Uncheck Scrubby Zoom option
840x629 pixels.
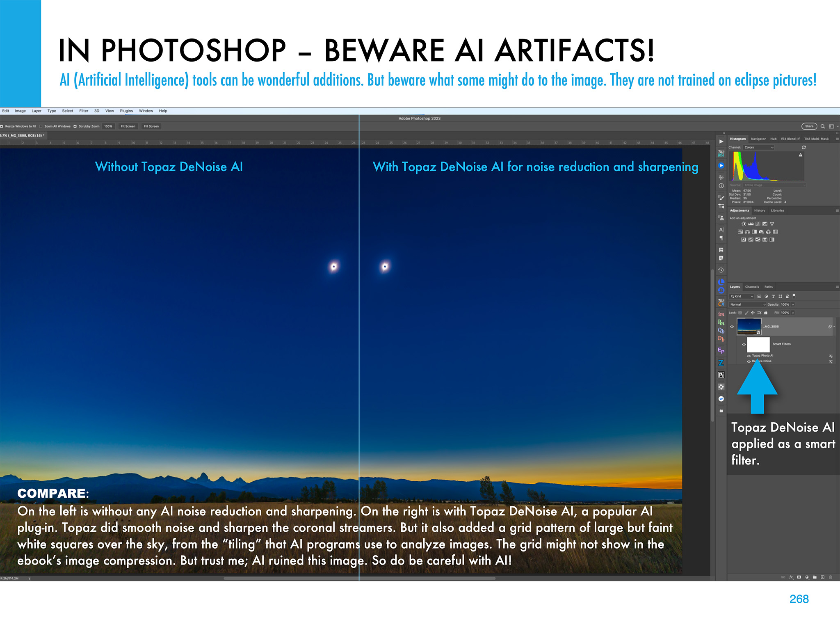pos(75,126)
